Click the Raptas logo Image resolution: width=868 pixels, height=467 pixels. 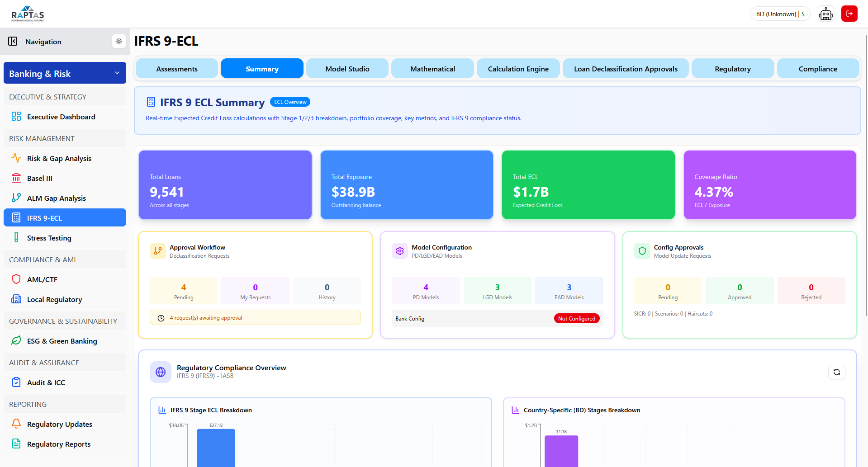point(28,14)
